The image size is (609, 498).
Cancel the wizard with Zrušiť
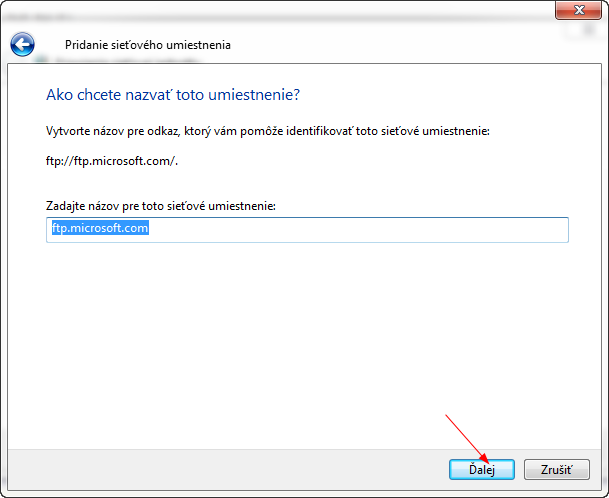[557, 469]
